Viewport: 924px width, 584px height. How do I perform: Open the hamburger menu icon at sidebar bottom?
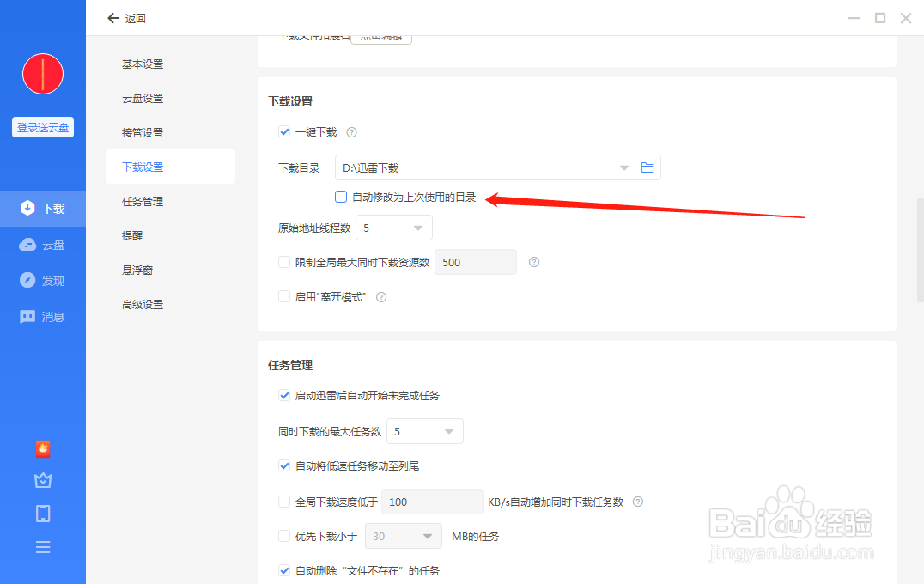click(43, 546)
